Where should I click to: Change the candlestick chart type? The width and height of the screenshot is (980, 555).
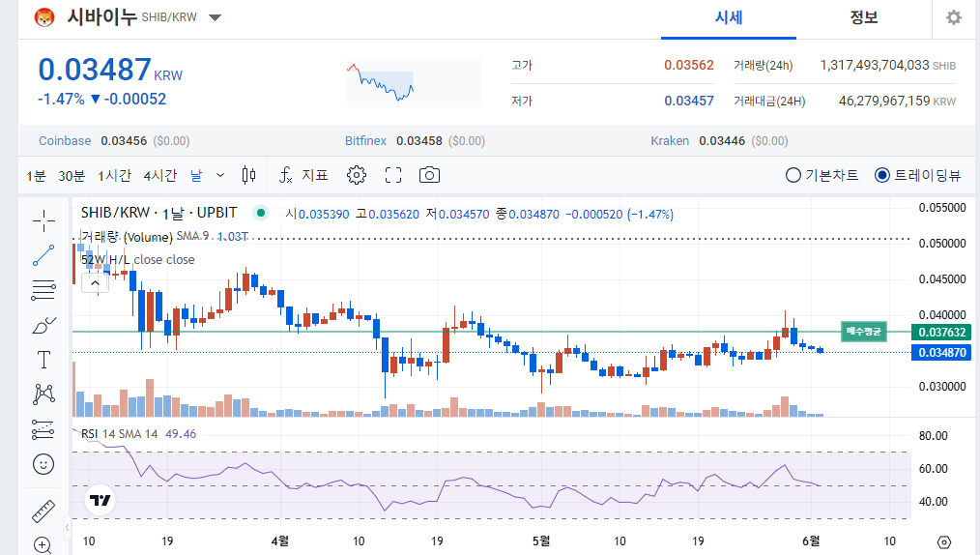(248, 176)
